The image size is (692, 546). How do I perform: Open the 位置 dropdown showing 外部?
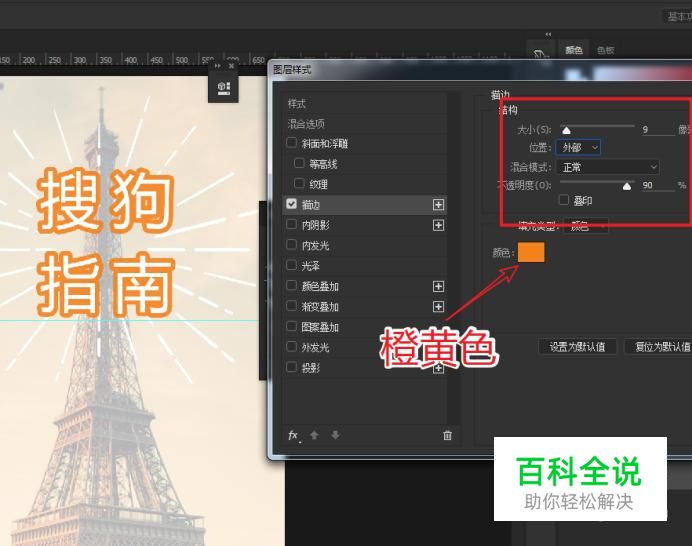pos(578,147)
